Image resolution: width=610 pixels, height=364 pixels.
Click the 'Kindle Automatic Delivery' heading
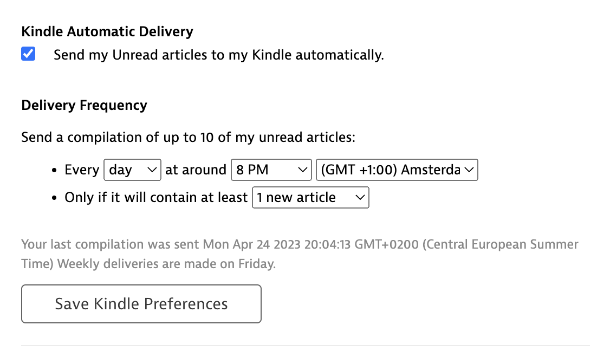click(107, 31)
